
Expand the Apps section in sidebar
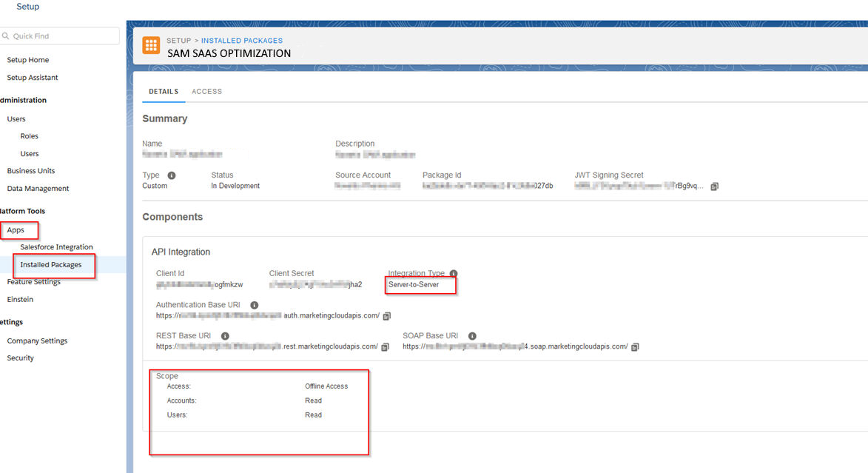point(16,230)
